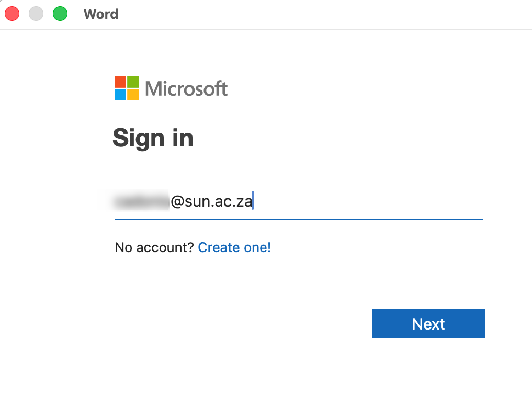Click the Microsoft four-square logo

click(x=127, y=88)
